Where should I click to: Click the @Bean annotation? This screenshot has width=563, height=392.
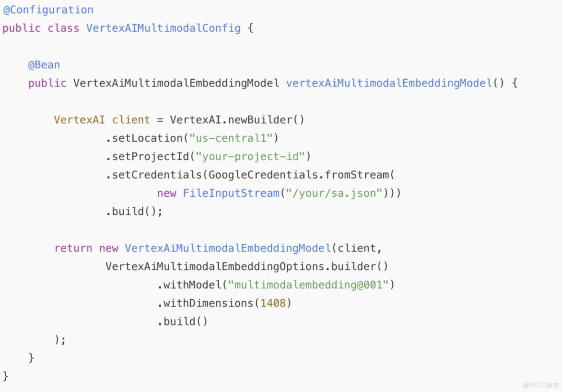44,65
